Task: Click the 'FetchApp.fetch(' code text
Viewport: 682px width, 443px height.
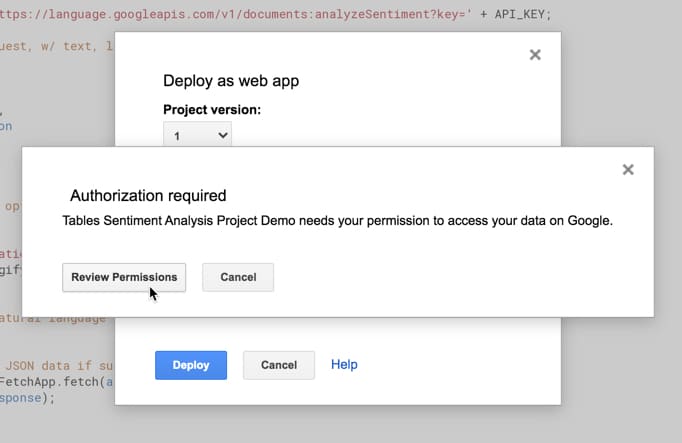Action: [52, 382]
